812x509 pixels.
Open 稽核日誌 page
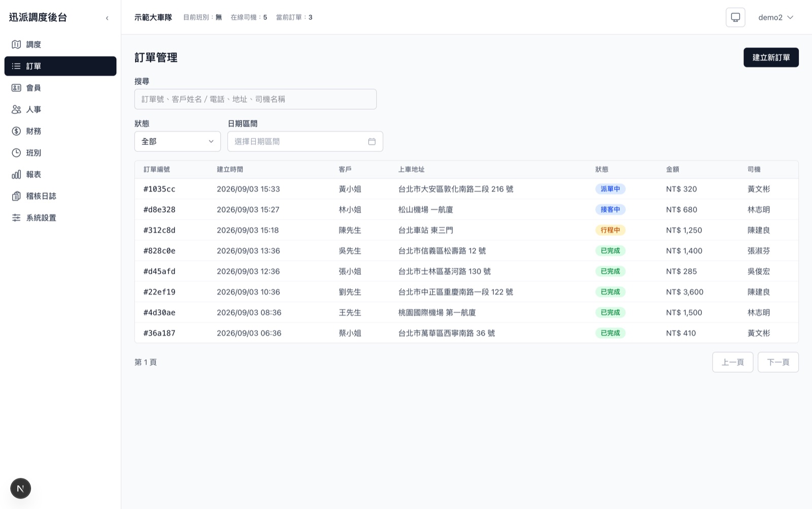[60, 196]
